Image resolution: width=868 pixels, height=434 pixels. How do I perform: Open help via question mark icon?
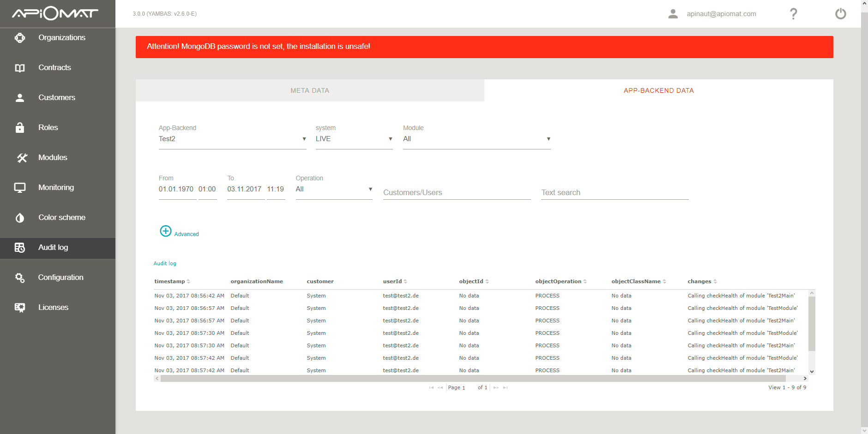[x=794, y=14]
